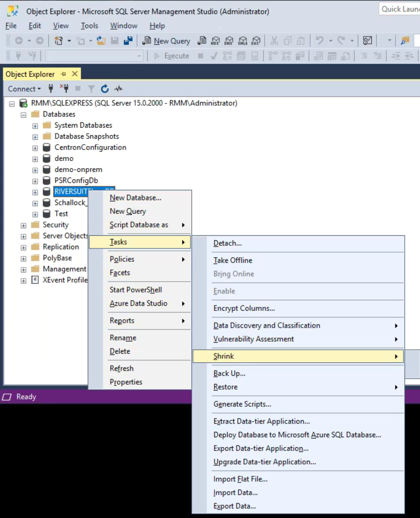This screenshot has width=420, height=518.
Task: Open the available databases combo box
Action: (x=94, y=56)
